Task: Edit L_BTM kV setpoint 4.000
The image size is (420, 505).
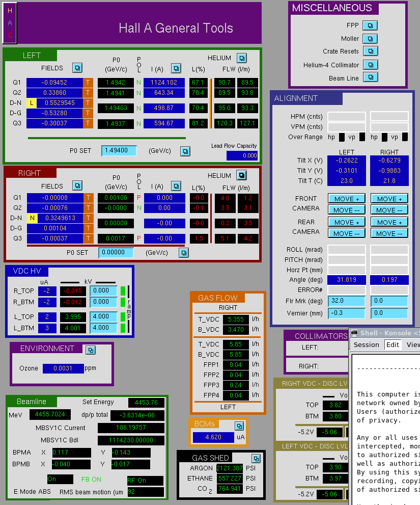Action: (103, 328)
